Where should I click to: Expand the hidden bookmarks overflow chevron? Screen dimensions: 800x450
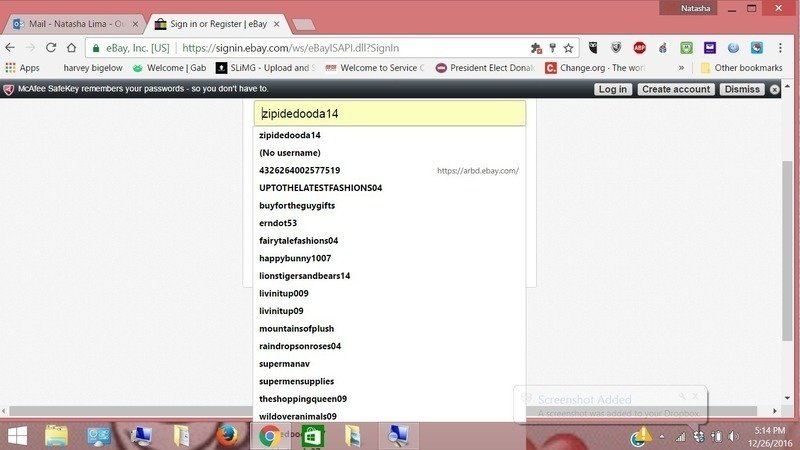click(681, 68)
